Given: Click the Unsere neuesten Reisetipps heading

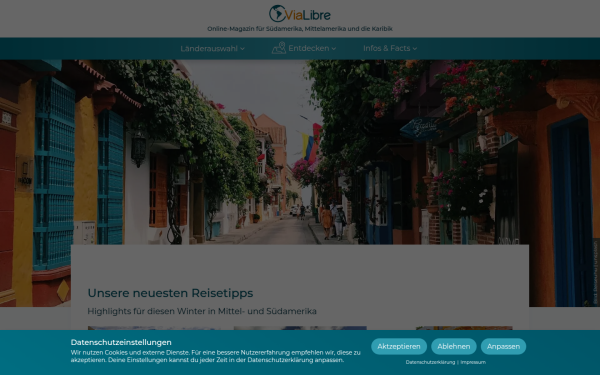Looking at the screenshot, I should point(170,293).
